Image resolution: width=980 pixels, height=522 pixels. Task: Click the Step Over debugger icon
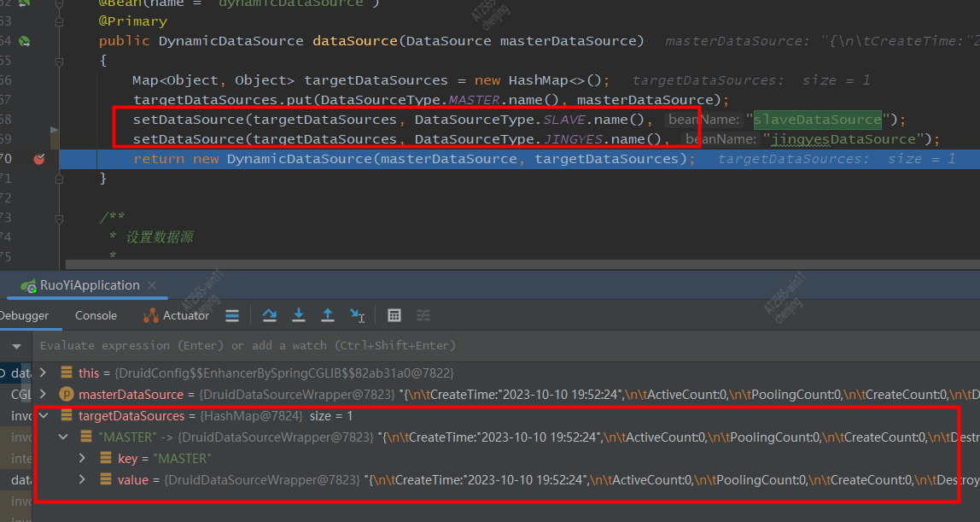(x=270, y=316)
